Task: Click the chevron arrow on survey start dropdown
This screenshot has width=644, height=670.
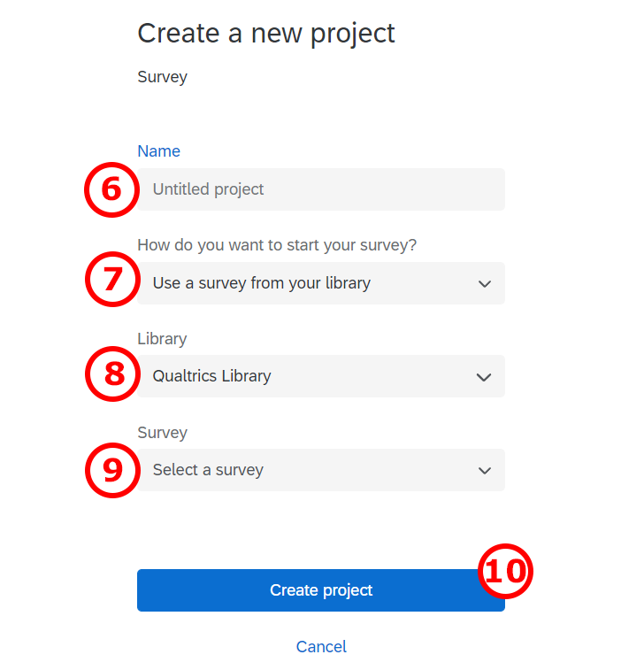Action: point(484,284)
